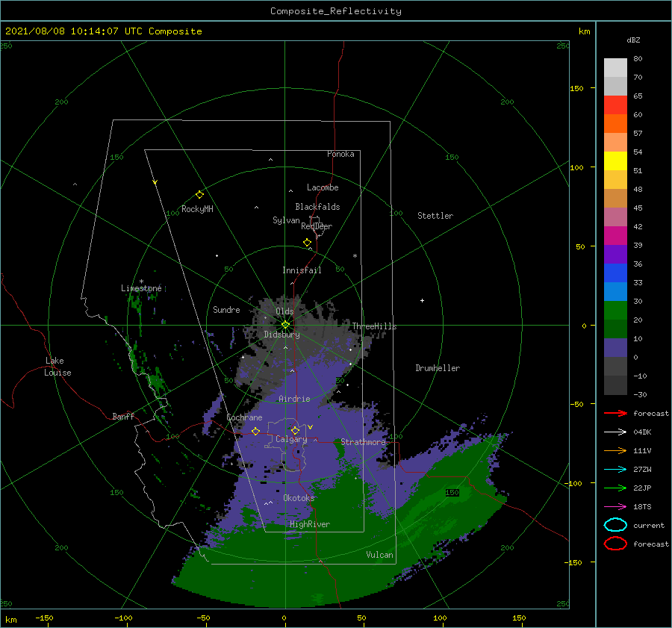
Task: Click the '2021/08/08 10:14:07 UTC Composite' timestamp
Action: coord(103,31)
